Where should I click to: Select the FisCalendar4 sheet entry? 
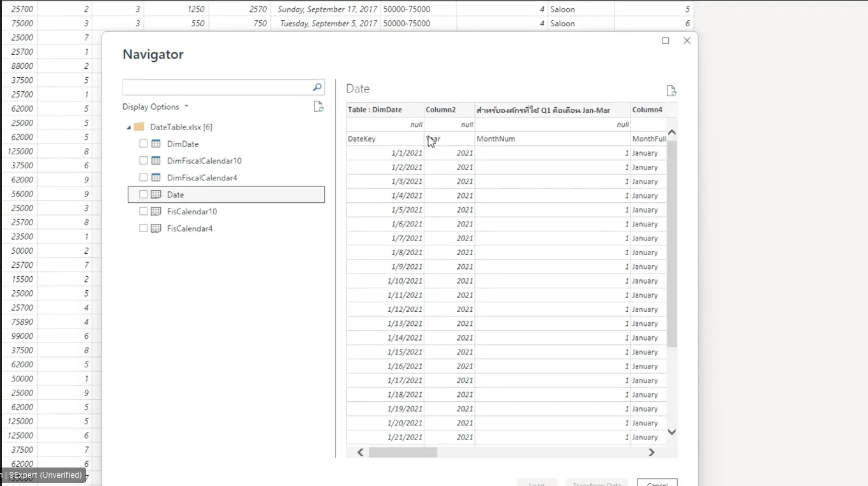(x=190, y=228)
